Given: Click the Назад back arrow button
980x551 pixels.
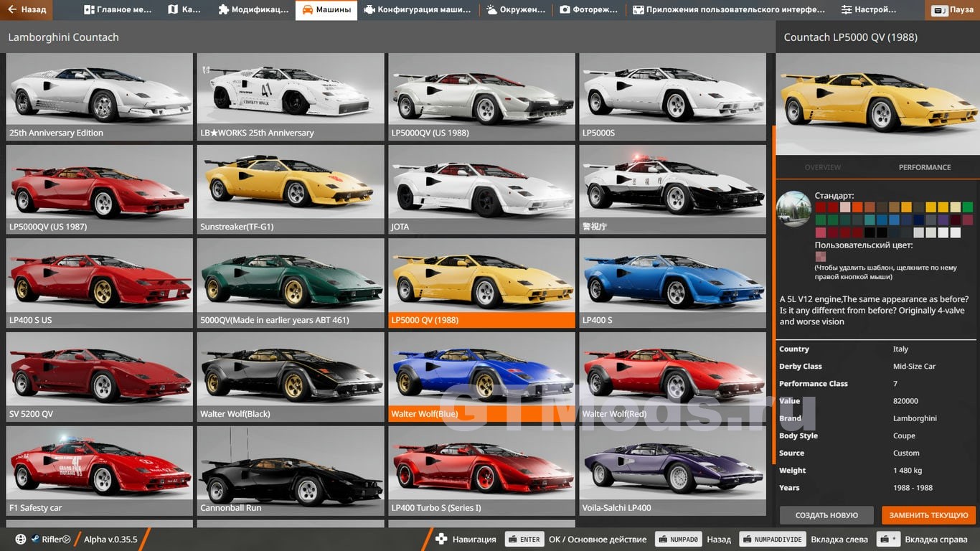Looking at the screenshot, I should pyautogui.click(x=27, y=10).
